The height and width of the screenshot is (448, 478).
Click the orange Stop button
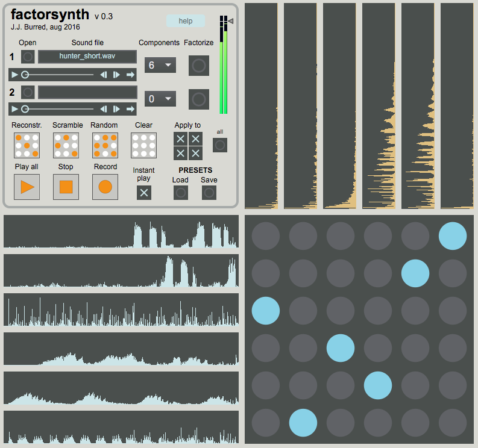pyautogui.click(x=66, y=187)
